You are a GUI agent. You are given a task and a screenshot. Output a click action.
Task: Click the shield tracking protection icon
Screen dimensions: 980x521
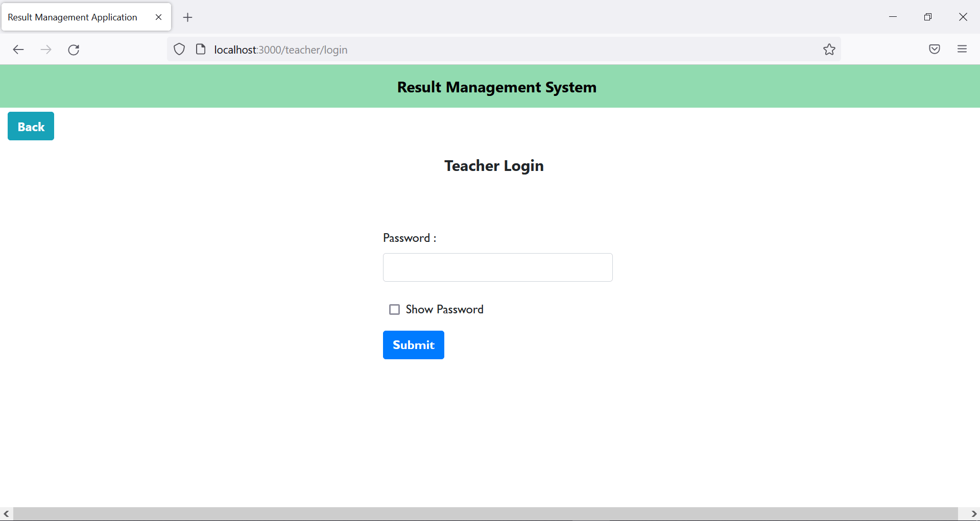coord(179,48)
